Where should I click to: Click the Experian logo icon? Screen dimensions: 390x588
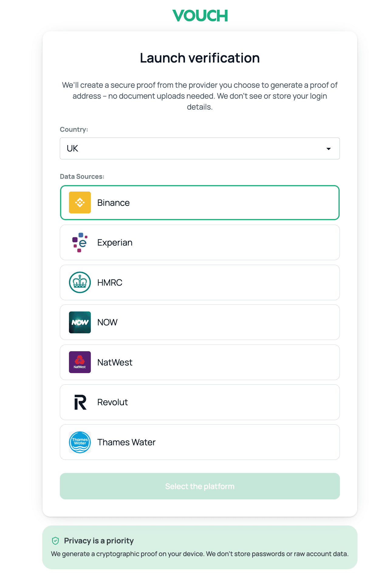point(80,242)
